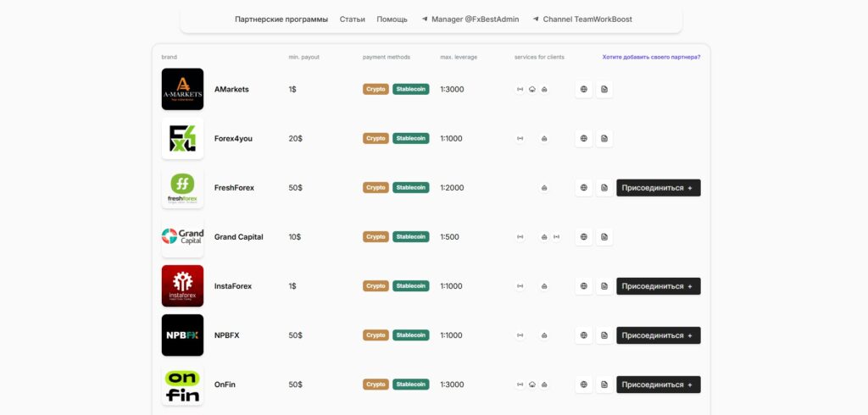
Task: Click the 1:500 leverage value for Grand Capital
Action: point(449,237)
